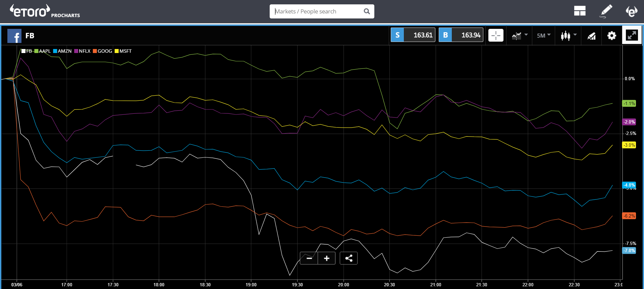Toggle fullscreen chart view
Screen dimensions: 644x289
click(x=632, y=35)
